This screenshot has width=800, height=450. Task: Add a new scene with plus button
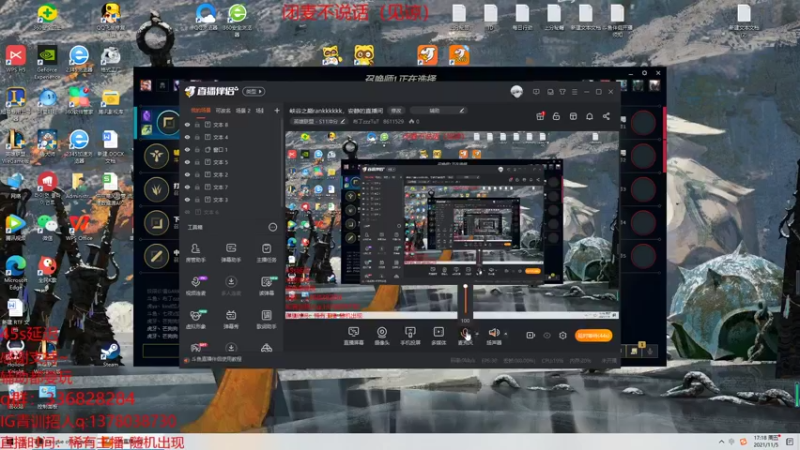(x=277, y=110)
